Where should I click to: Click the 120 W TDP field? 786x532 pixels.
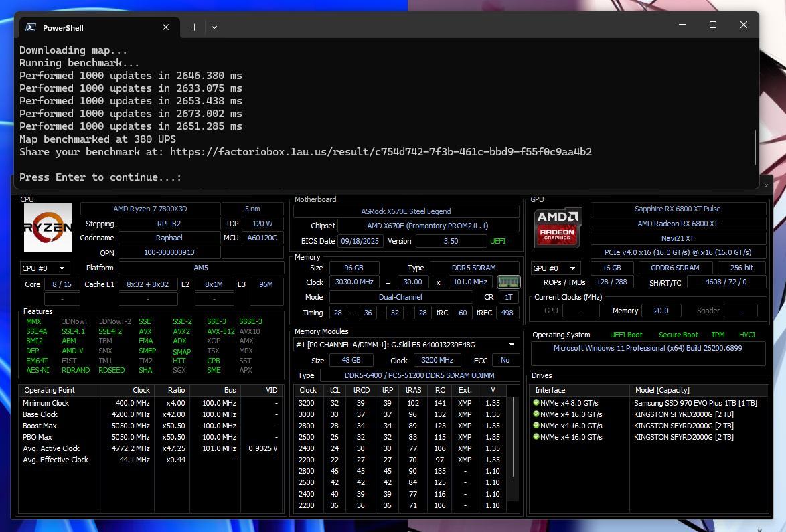click(x=262, y=224)
